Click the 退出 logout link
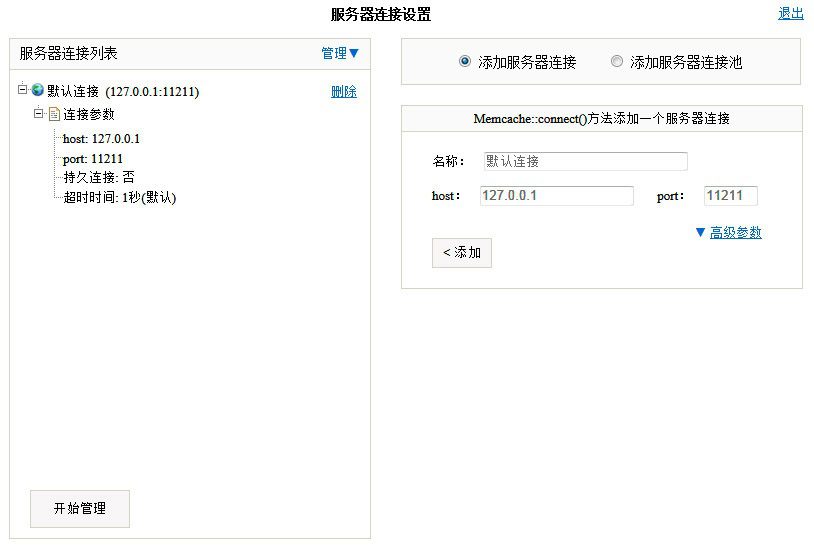This screenshot has height=552, width=814. pyautogui.click(x=790, y=14)
